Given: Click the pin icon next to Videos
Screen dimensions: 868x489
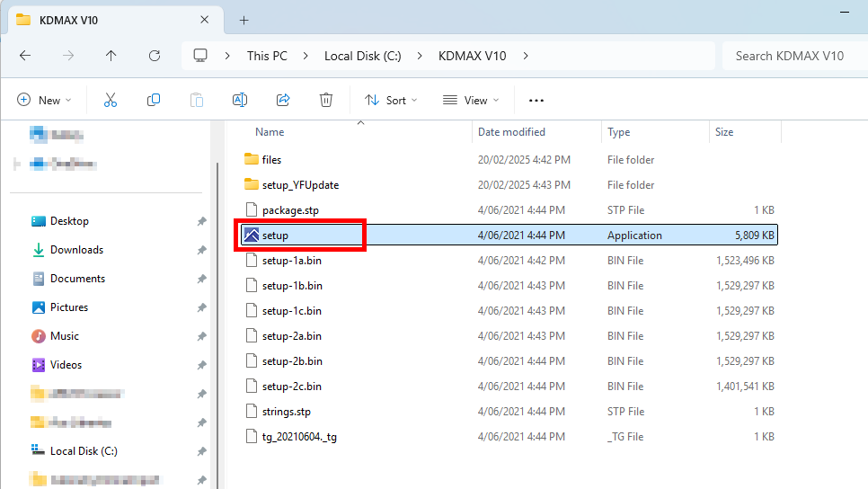Looking at the screenshot, I should click(x=201, y=366).
